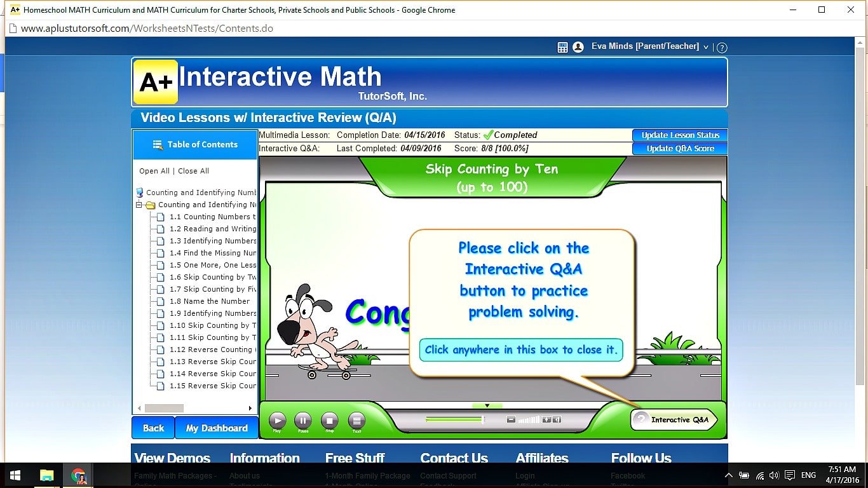Click the tree panel horizontal scrollbar thumb
The width and height of the screenshot is (868, 488).
[164, 409]
